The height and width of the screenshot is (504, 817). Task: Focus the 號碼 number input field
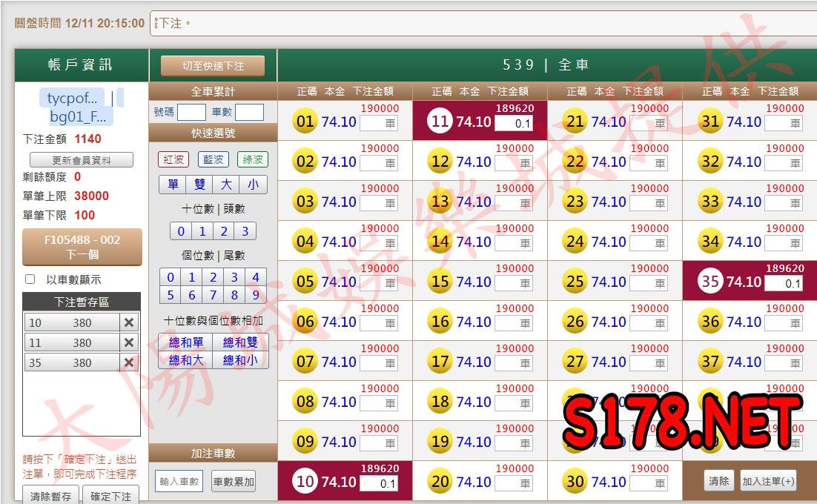pyautogui.click(x=191, y=112)
